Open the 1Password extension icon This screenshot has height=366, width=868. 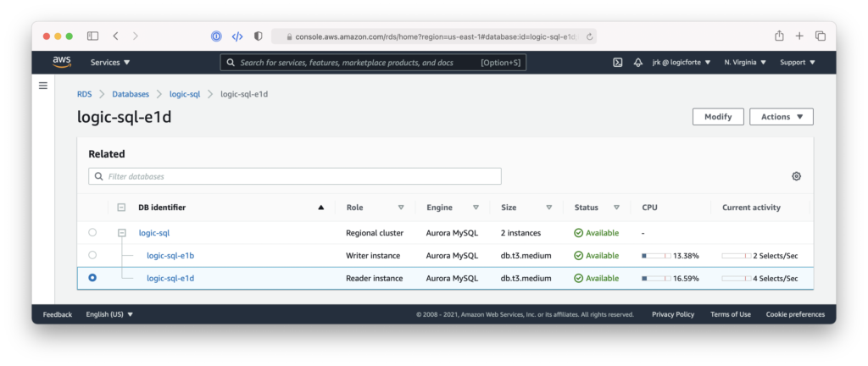(216, 36)
